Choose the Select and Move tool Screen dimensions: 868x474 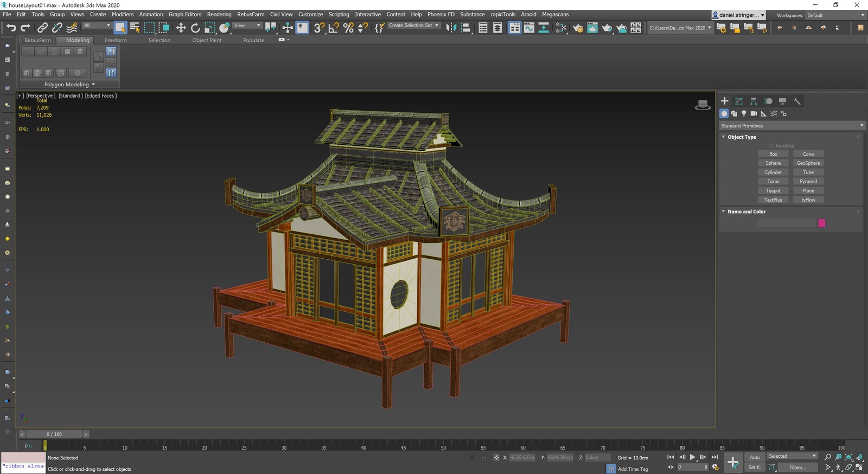pyautogui.click(x=181, y=28)
